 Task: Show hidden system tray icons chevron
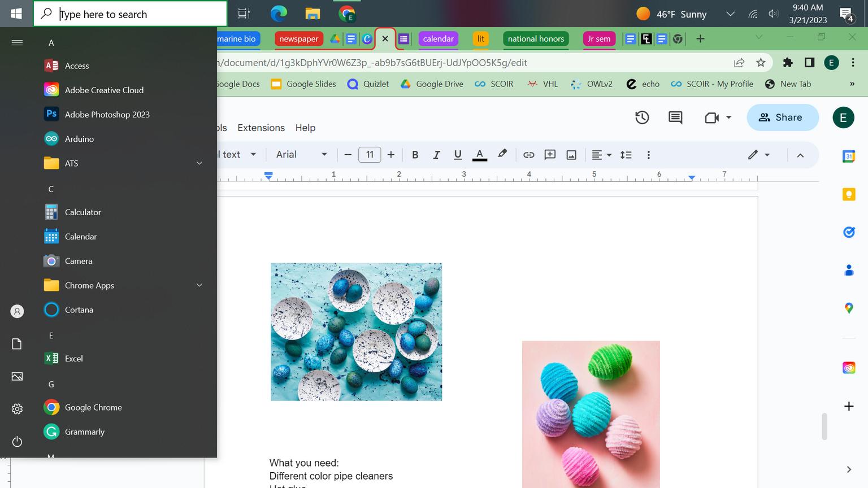(x=730, y=14)
